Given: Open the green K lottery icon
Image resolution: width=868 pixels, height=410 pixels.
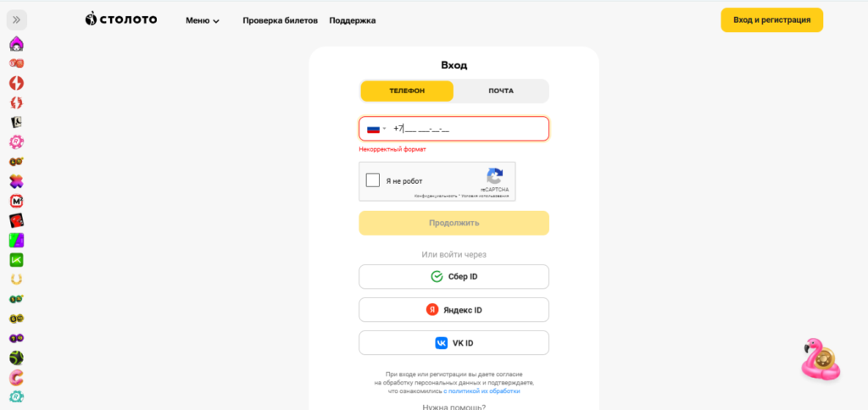Looking at the screenshot, I should pos(17,260).
